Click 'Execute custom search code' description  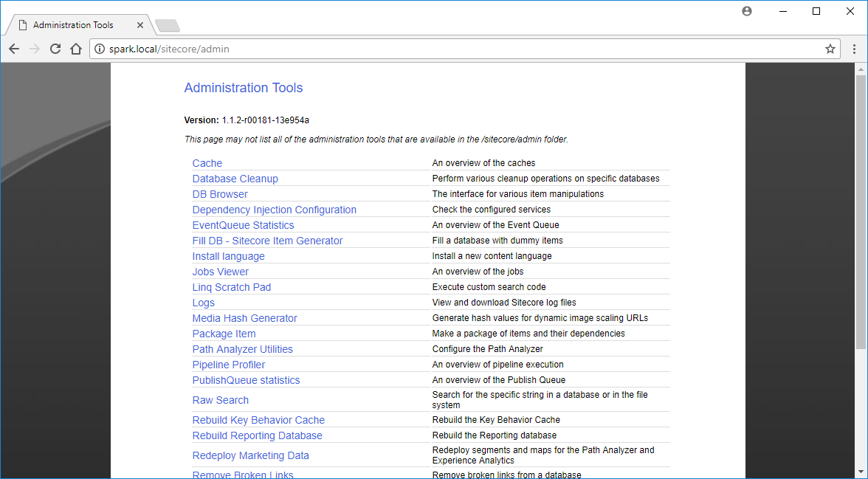(489, 287)
